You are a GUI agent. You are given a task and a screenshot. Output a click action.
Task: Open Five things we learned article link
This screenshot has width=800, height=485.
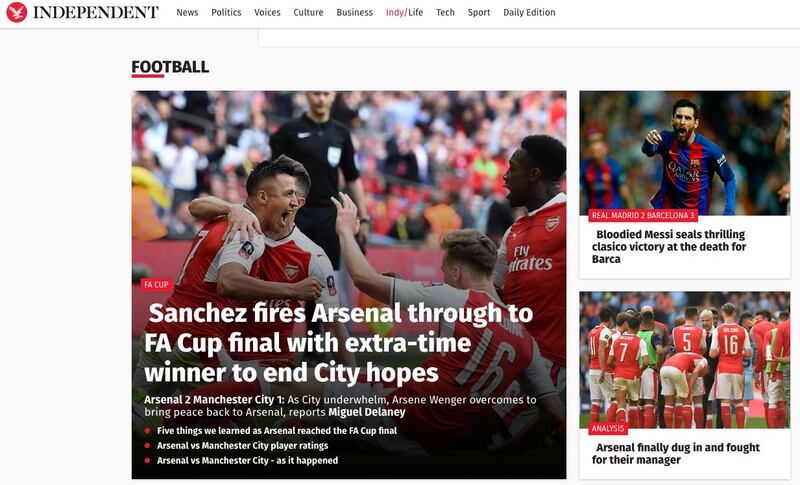click(x=277, y=430)
